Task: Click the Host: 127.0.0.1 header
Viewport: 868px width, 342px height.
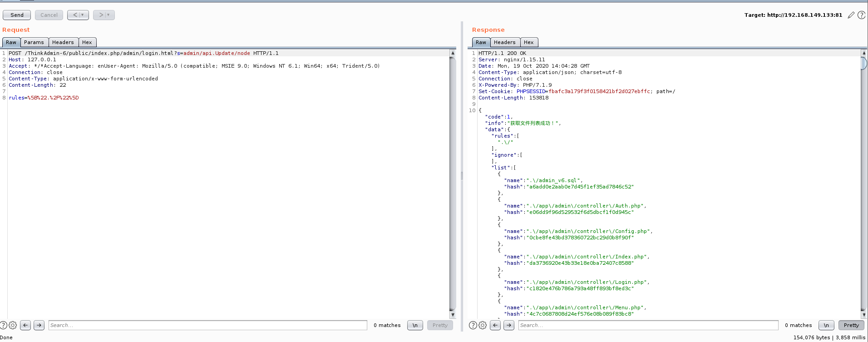Action: 33,59
